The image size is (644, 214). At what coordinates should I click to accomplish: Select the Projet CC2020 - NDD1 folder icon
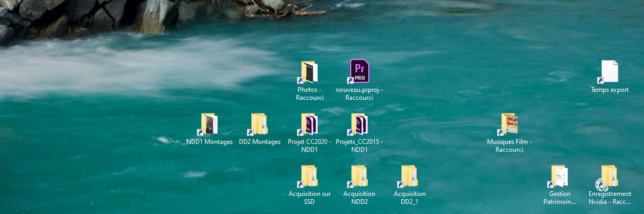pyautogui.click(x=309, y=124)
